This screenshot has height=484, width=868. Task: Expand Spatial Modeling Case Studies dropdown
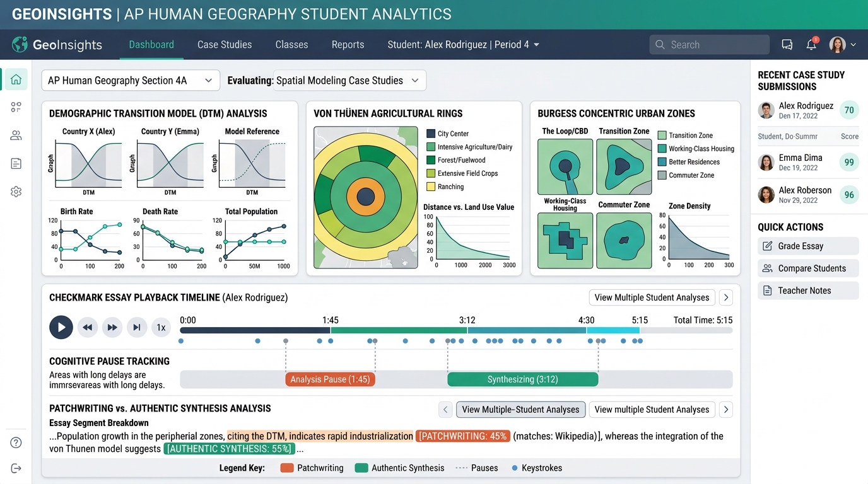point(349,81)
